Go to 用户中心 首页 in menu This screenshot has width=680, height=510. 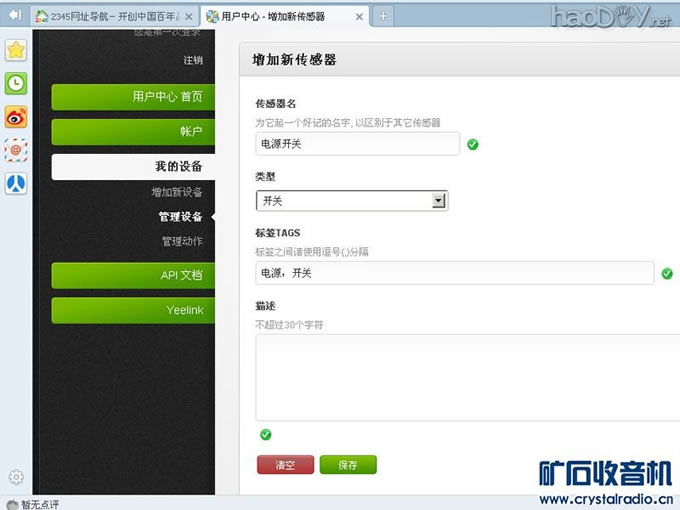pyautogui.click(x=133, y=97)
